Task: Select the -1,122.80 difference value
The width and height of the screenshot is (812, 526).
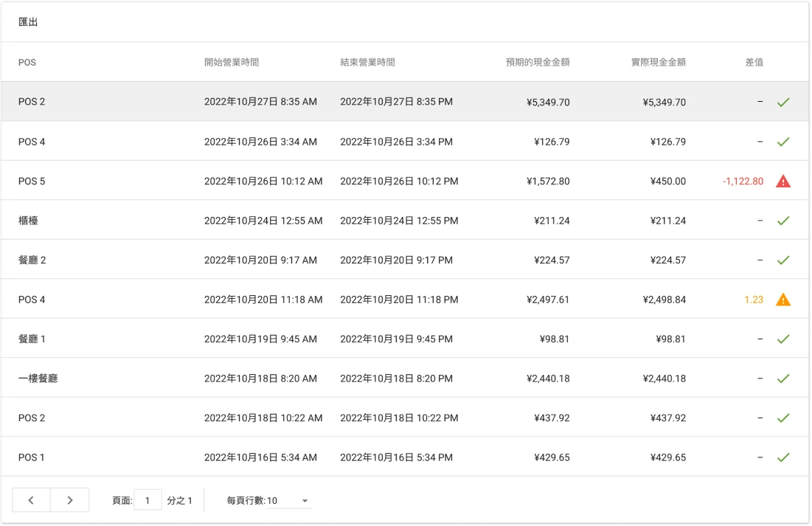Action: (x=743, y=181)
